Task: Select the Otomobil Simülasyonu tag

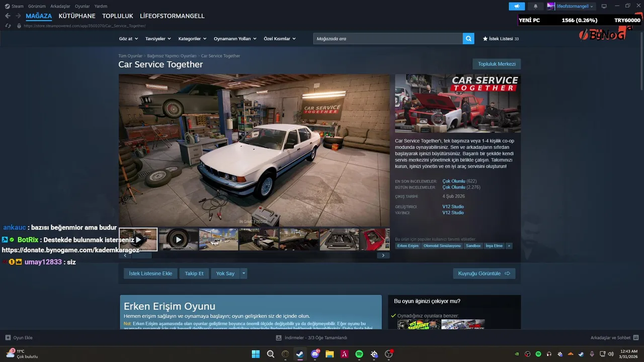Action: click(442, 246)
